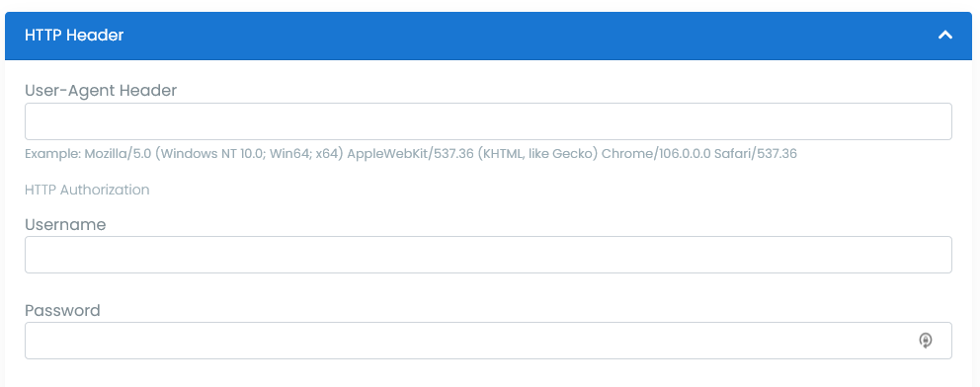Click KHTML, like Gecko example text

point(537,154)
